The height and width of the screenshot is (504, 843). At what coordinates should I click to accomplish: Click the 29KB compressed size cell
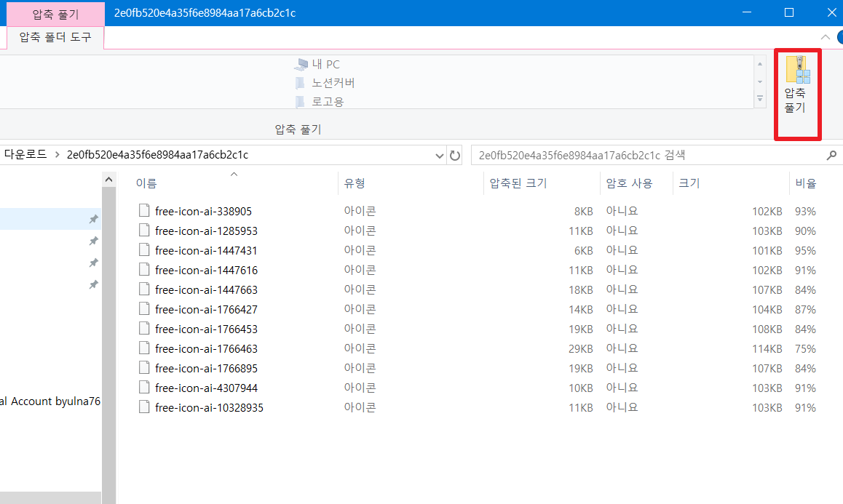point(581,348)
